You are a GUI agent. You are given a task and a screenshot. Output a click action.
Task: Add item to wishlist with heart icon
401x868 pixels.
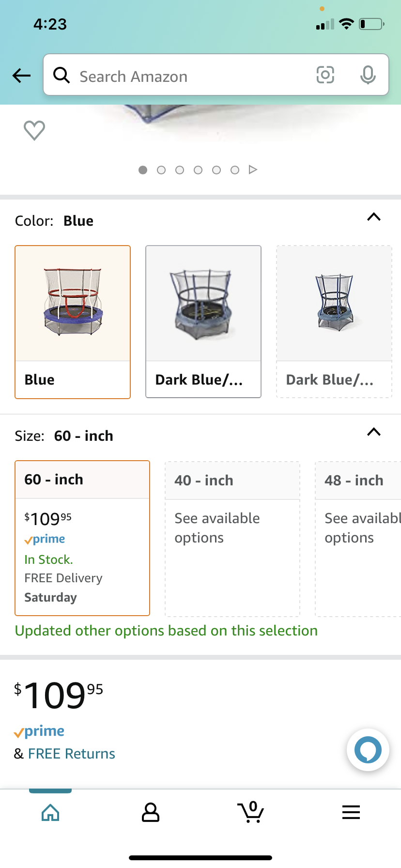coord(34,130)
